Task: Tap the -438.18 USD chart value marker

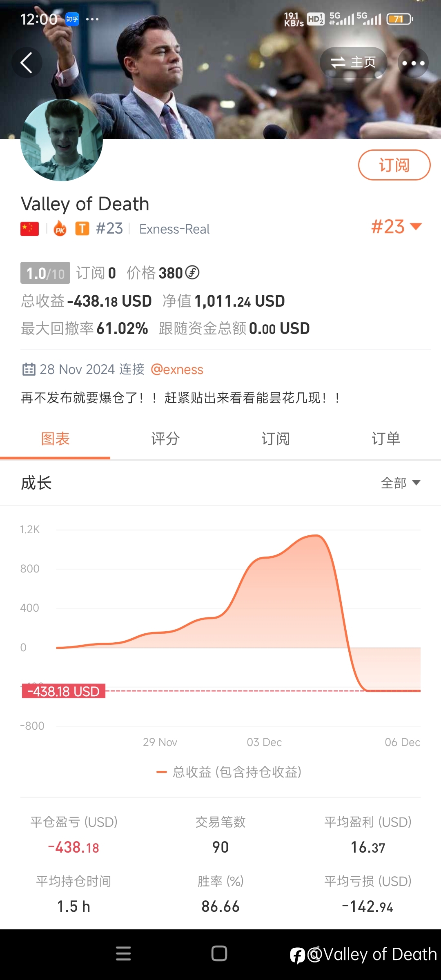Action: coord(64,691)
